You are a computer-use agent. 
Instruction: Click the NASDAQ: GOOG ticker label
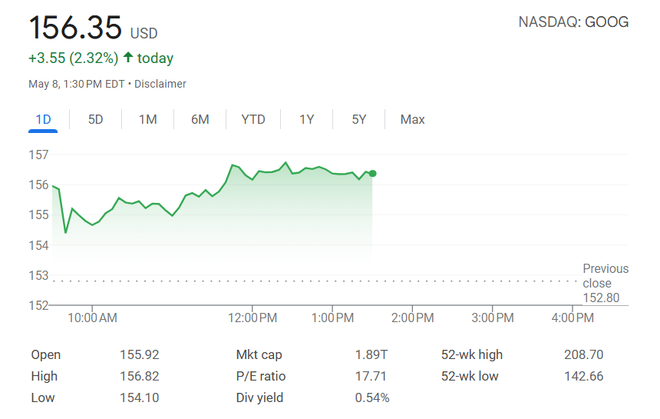(573, 22)
